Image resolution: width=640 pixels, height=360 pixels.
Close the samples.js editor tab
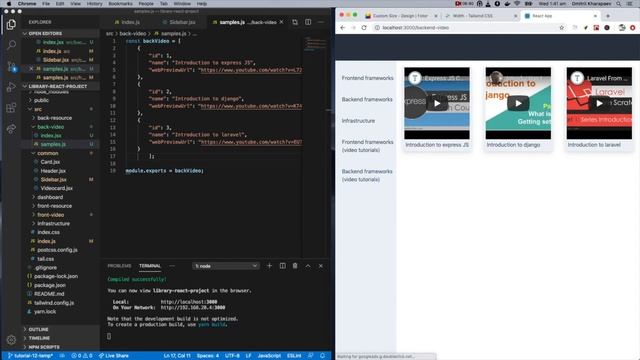coord(282,22)
